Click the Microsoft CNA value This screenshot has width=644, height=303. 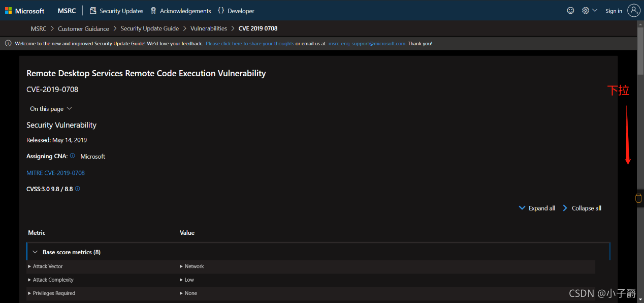click(x=93, y=156)
